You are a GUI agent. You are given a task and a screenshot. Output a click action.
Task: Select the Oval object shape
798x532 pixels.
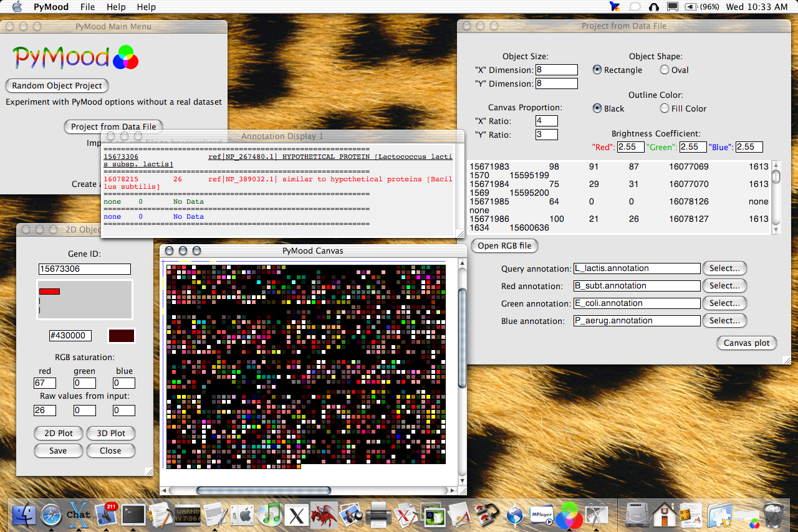665,70
